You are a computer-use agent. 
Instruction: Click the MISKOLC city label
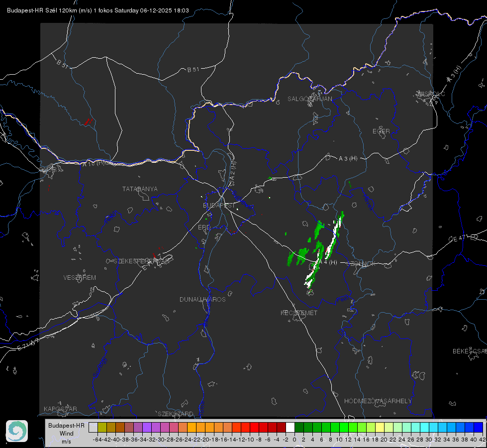coord(431,94)
